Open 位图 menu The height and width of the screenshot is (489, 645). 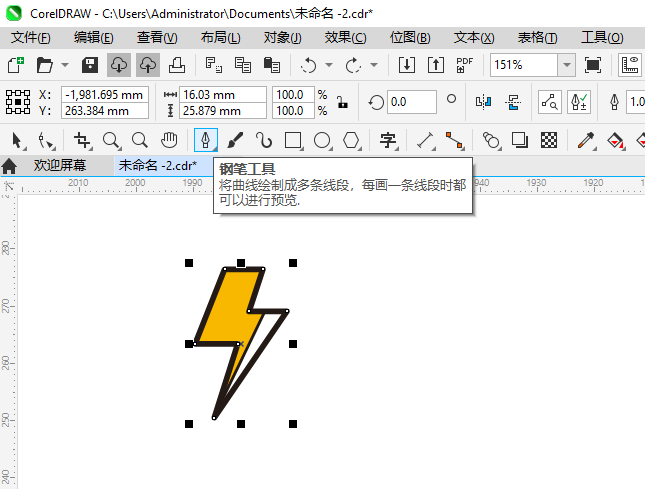(x=410, y=38)
